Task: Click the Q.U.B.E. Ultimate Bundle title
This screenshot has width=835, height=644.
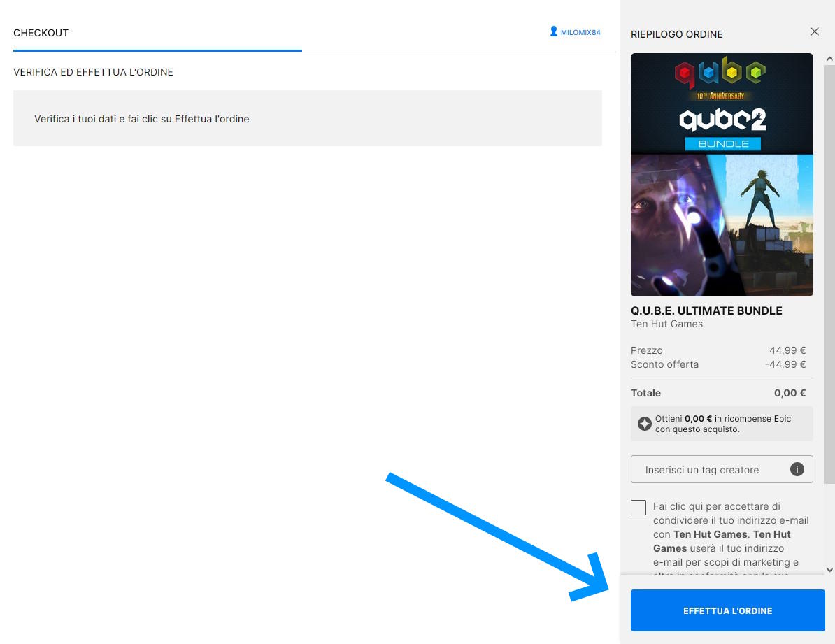Action: click(706, 310)
